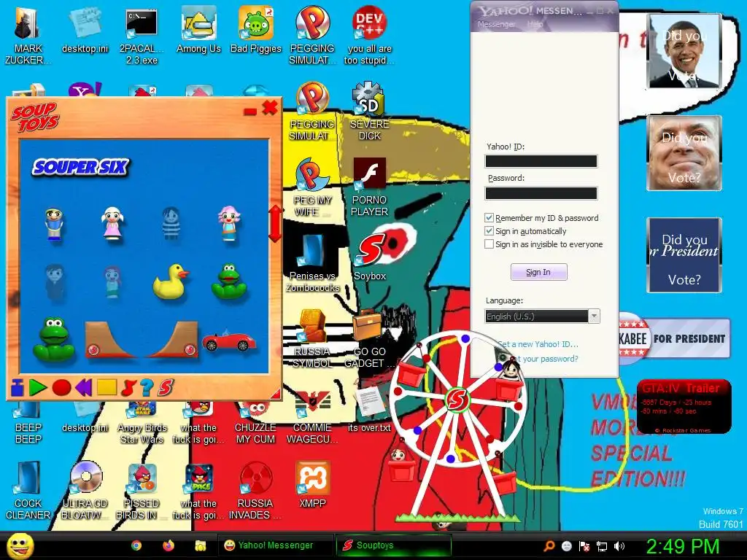
Task: Open the its over.txt file icon
Action: tap(370, 408)
